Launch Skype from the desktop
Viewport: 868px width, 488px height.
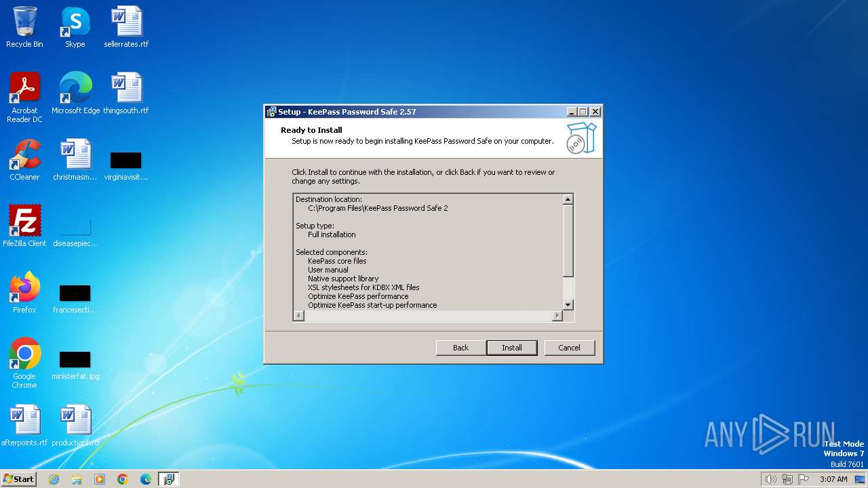click(75, 27)
